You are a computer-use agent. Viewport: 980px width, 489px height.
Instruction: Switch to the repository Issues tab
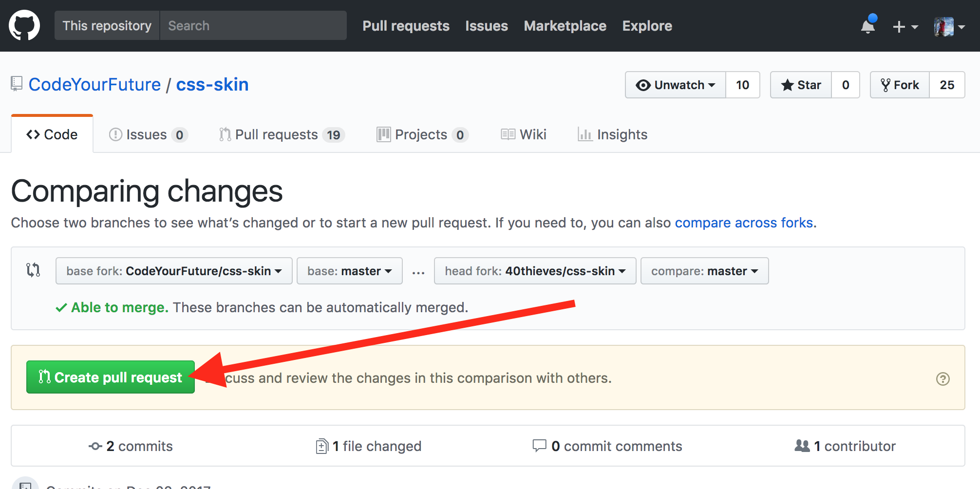[148, 134]
